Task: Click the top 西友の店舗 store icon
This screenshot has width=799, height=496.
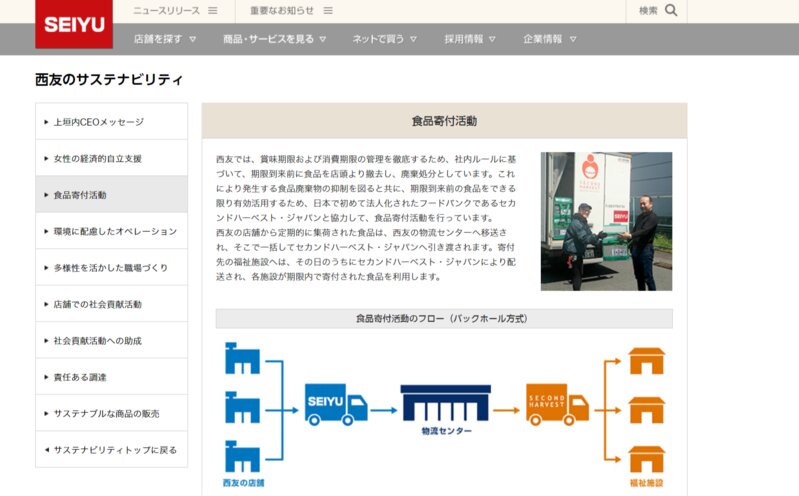Action: [x=243, y=358]
